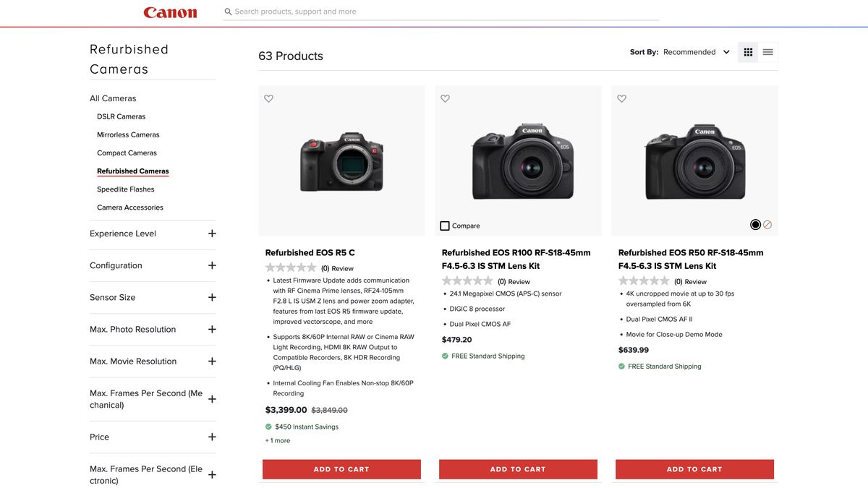Click FREE Standard Shipping checkmark icon on R100
The width and height of the screenshot is (868, 488).
(x=443, y=355)
